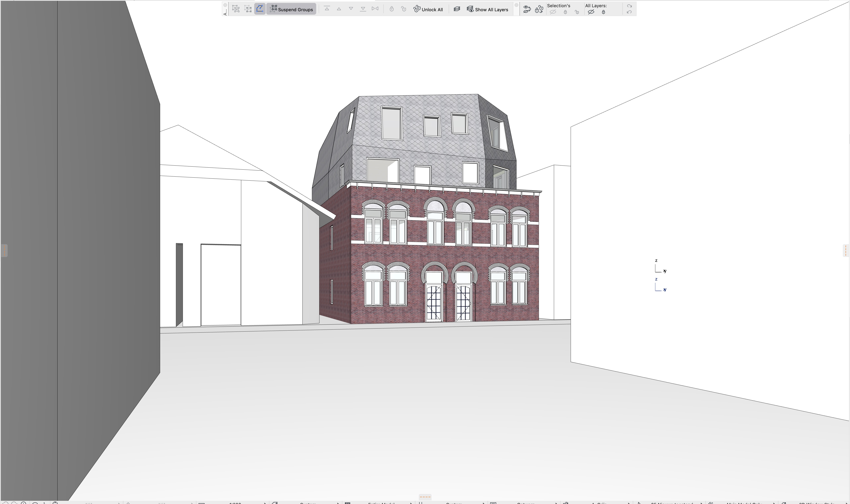Screen dimensions: 850x504
Task: Toggle All Layers visibility eye icon
Action: pyautogui.click(x=591, y=12)
